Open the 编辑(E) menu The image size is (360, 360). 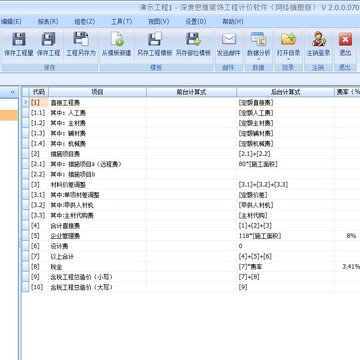pyautogui.click(x=11, y=22)
